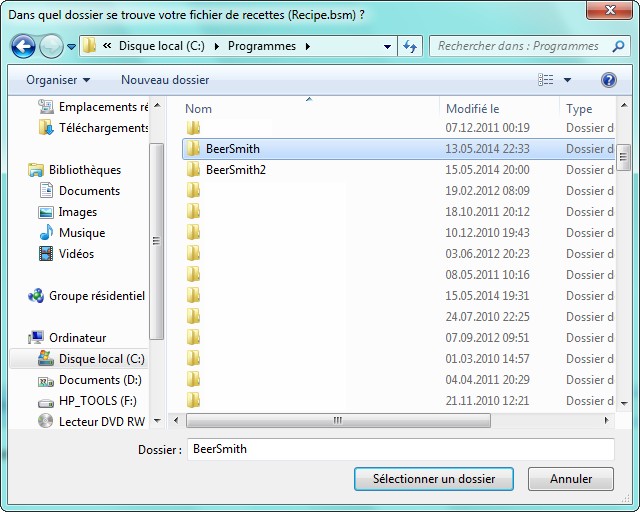
Task: Click the Sélectionner un dossier button
Action: (434, 479)
